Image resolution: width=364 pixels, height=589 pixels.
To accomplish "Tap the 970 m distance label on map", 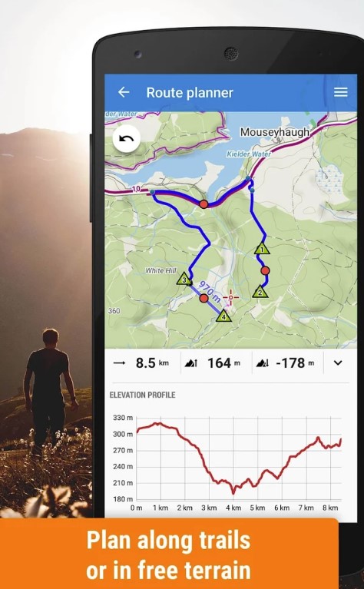I will tap(210, 292).
